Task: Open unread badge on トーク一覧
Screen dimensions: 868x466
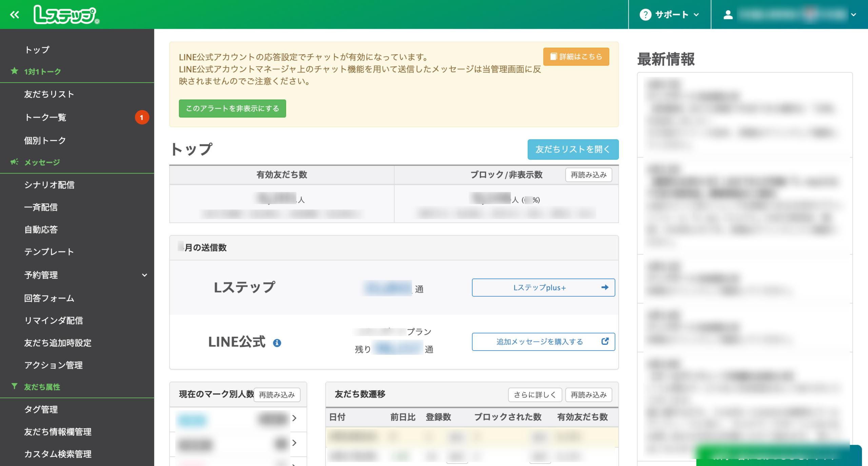Action: click(x=142, y=117)
